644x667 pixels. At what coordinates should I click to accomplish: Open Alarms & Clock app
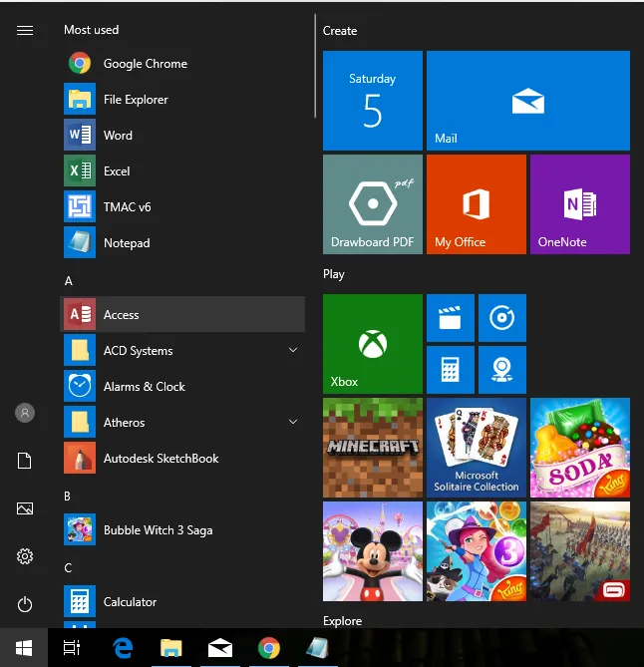tap(182, 386)
